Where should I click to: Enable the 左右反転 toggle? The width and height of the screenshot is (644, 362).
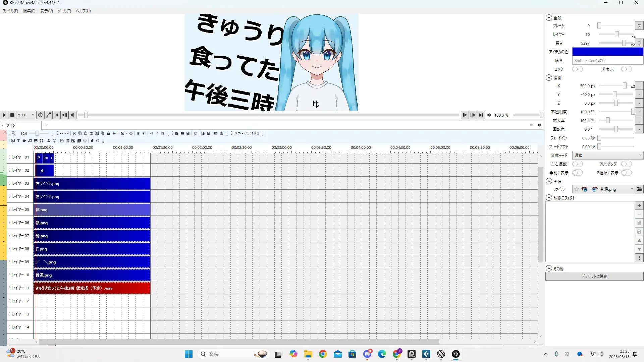[577, 164]
